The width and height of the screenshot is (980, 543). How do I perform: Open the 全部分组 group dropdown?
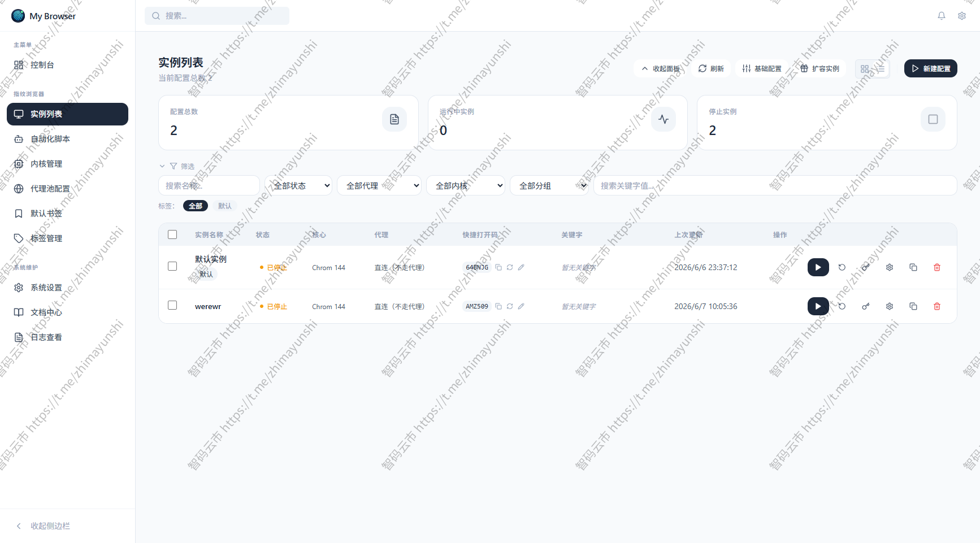549,185
